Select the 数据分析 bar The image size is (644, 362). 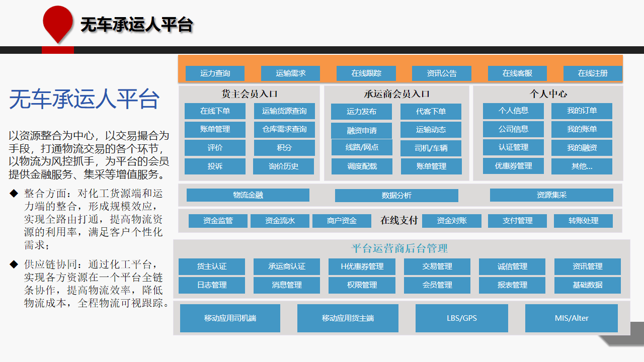[396, 196]
